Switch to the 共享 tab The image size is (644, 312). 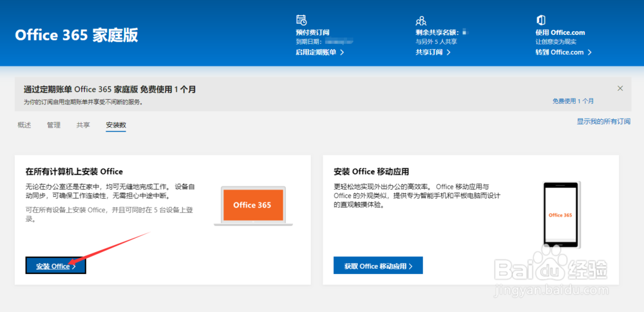pos(83,125)
